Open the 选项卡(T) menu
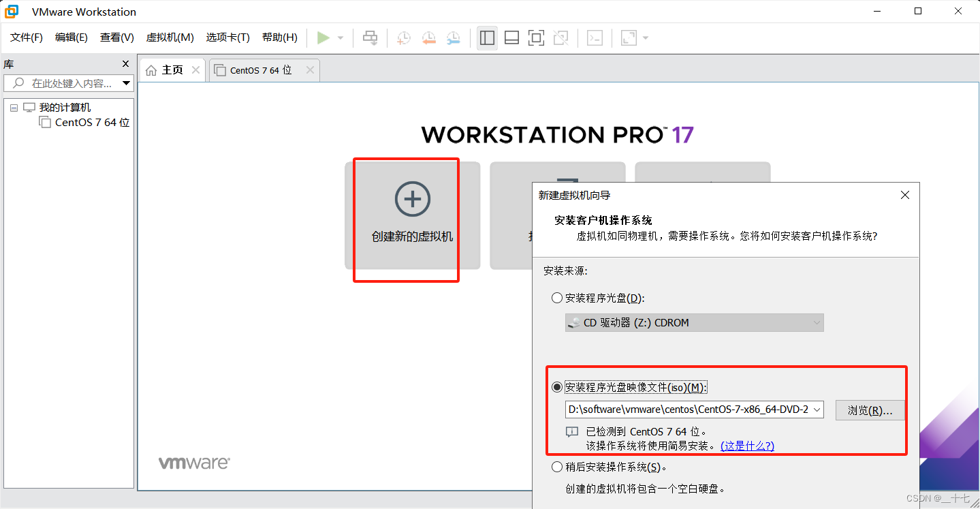The width and height of the screenshot is (980, 509). [x=228, y=37]
